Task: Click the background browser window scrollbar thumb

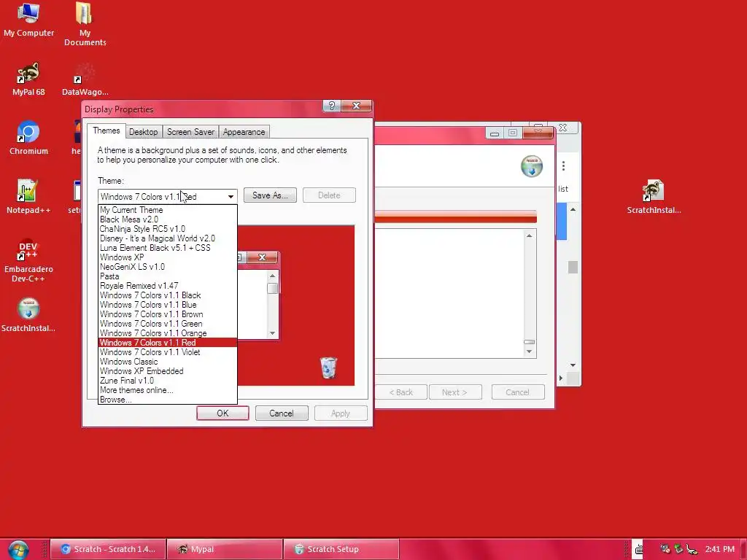Action: (x=573, y=267)
